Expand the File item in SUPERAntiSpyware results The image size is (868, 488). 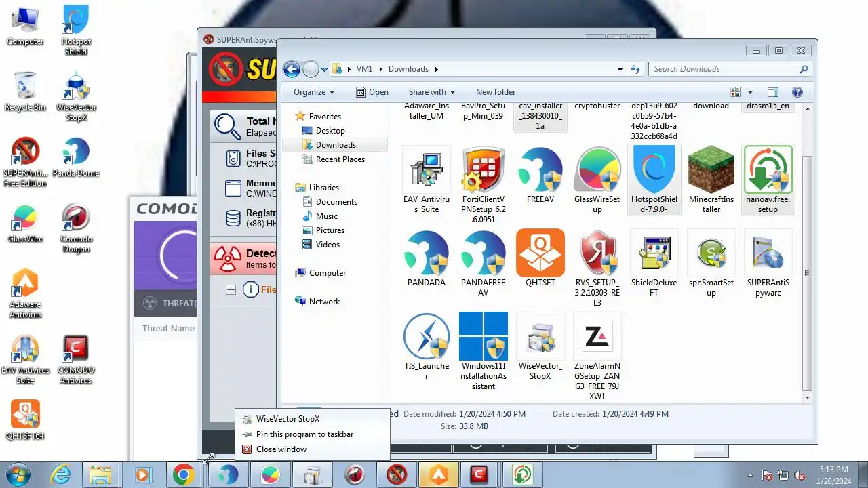231,290
